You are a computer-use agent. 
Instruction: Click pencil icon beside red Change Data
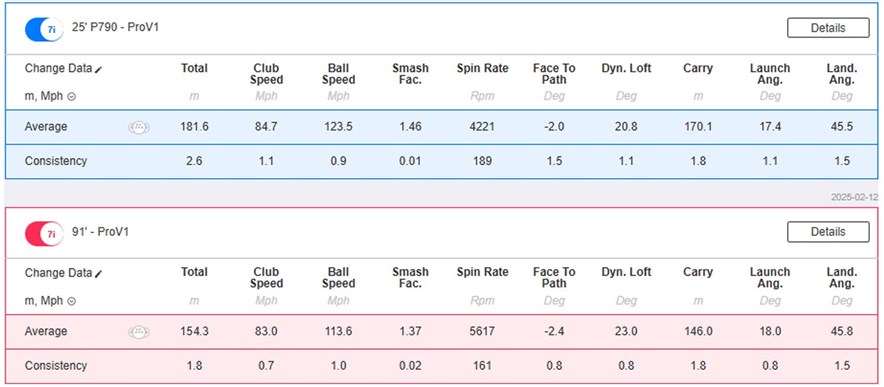click(x=99, y=274)
